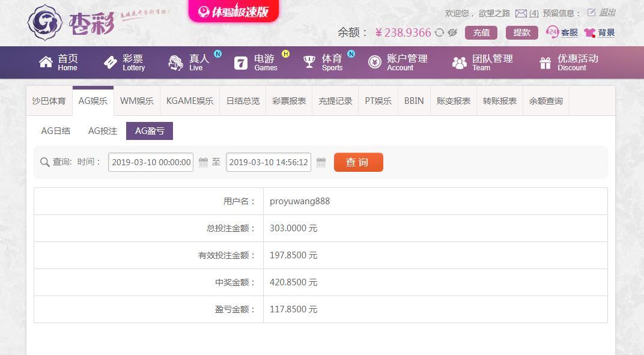Click the 24-hour customer service icon
This screenshot has height=355, width=644.
553,32
